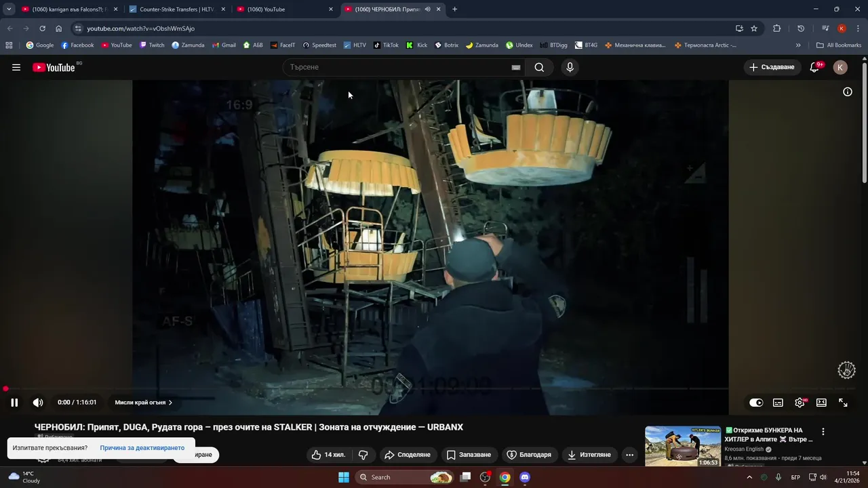Reload the page
868x488 pixels.
pos(42,28)
